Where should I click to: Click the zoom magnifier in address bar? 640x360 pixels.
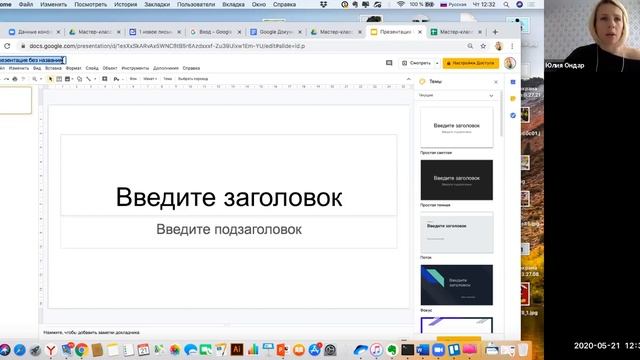470,46
